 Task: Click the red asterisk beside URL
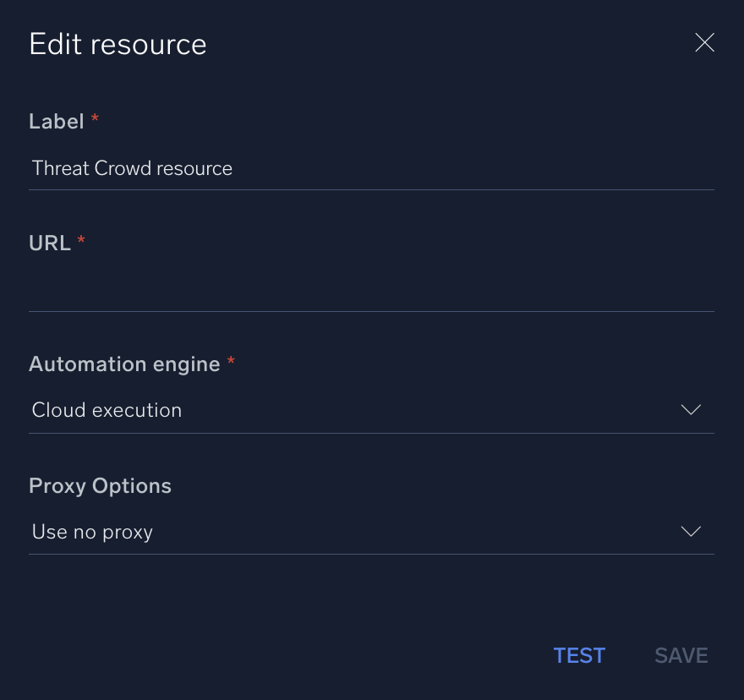point(82,242)
